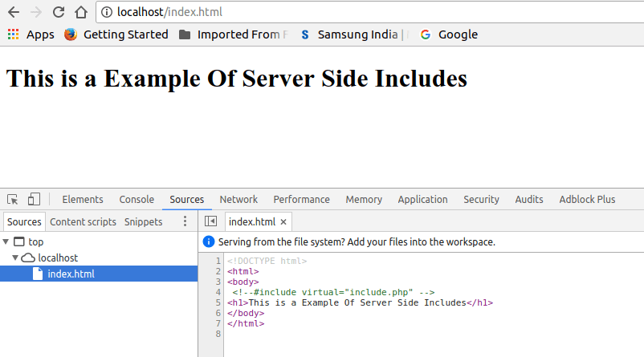
Task: Switch to the Memory tab
Action: click(x=364, y=200)
